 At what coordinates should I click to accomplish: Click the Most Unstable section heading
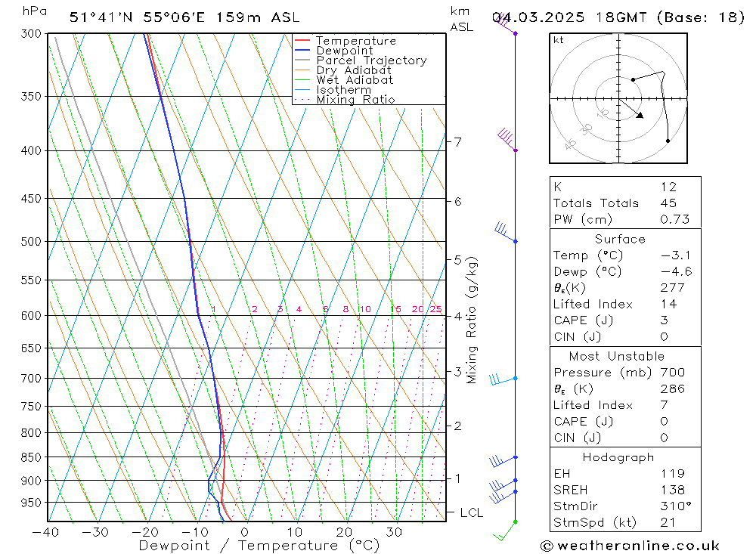coord(617,356)
